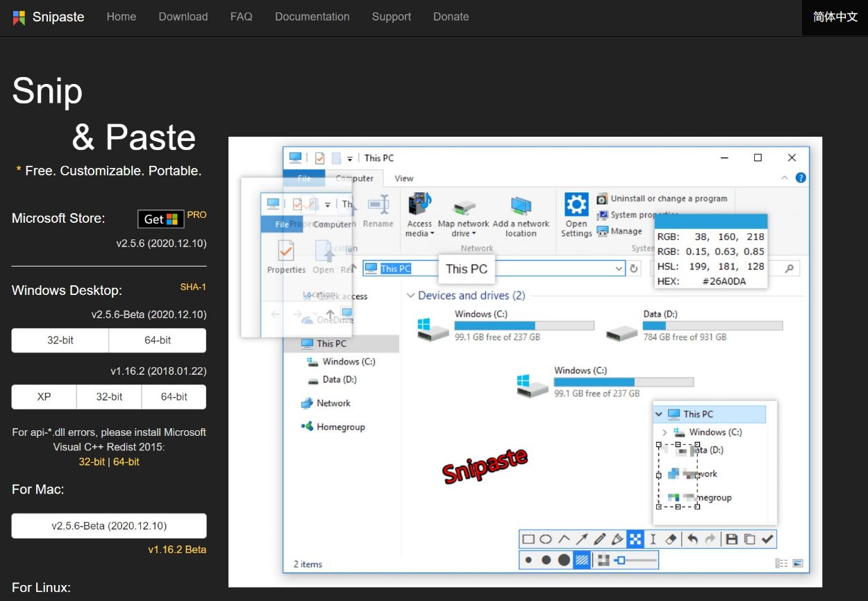Click the search magnifier in Explorer

pos(789,269)
